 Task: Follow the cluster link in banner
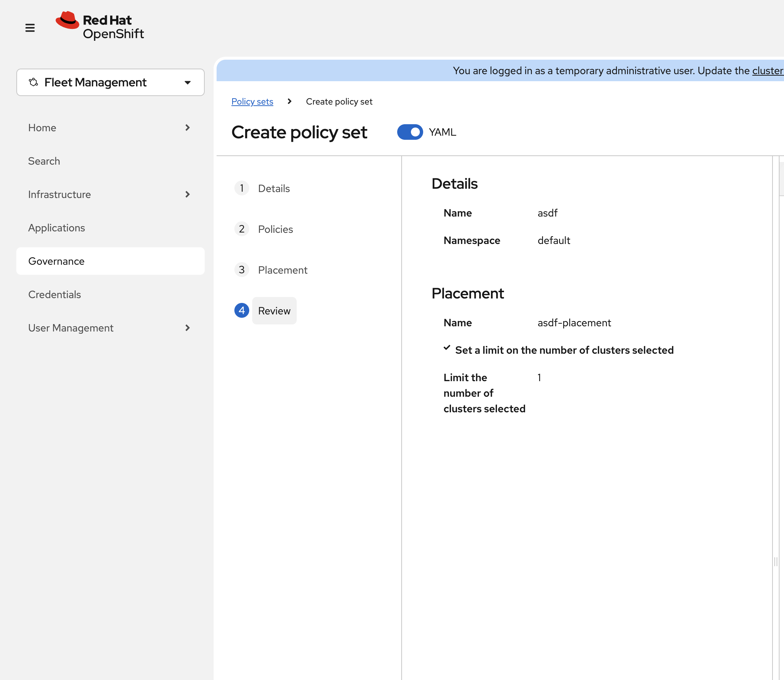[x=768, y=70]
